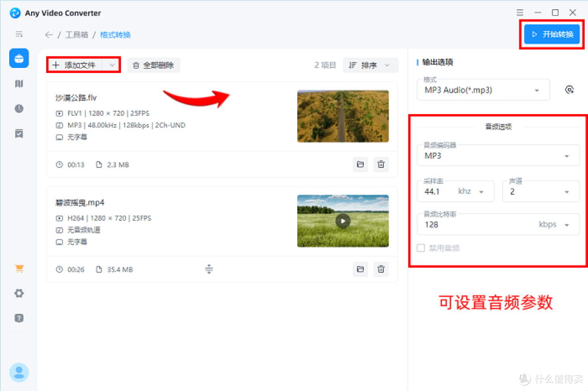Click the MP3 48.00kHz audio info line
This screenshot has width=588, height=391.
coord(126,125)
